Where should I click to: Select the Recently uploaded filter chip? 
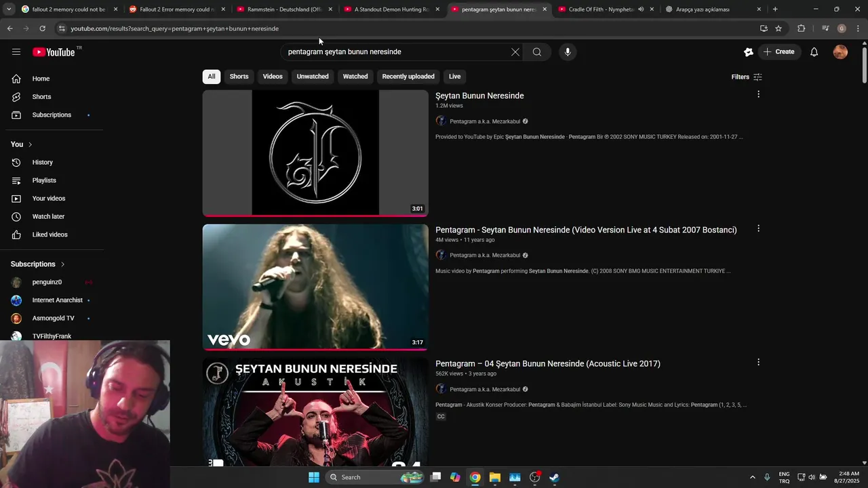[408, 77]
